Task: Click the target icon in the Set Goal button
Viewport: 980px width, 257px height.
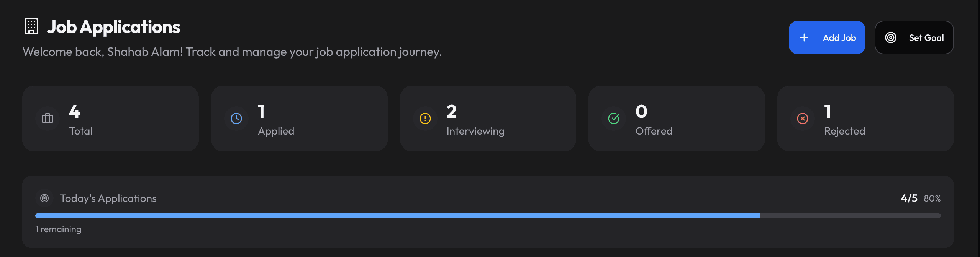Action: click(x=890, y=37)
